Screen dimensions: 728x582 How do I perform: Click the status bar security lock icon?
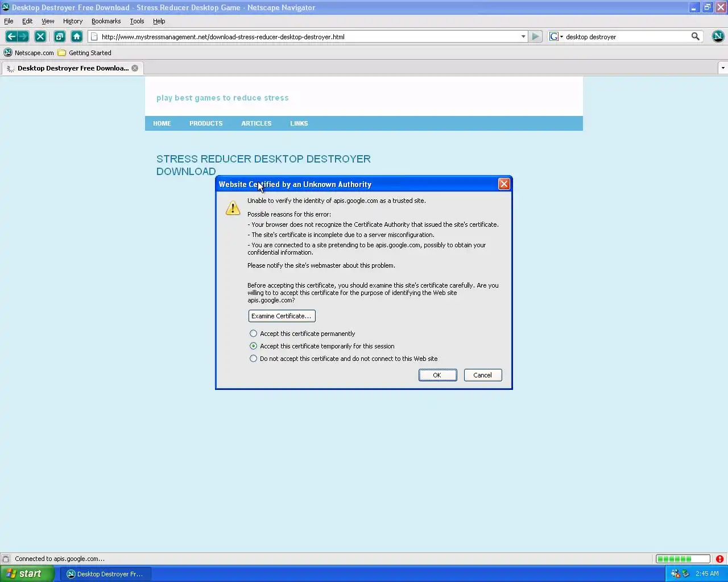(x=5, y=559)
